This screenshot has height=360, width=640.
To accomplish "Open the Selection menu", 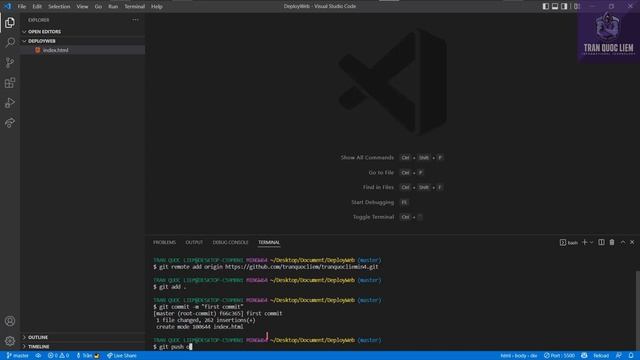I will [x=59, y=7].
